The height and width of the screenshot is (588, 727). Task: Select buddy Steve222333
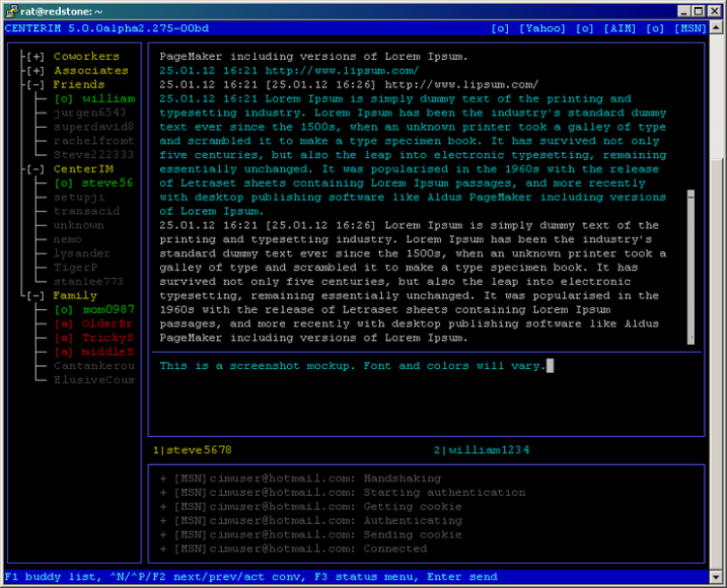(x=94, y=155)
